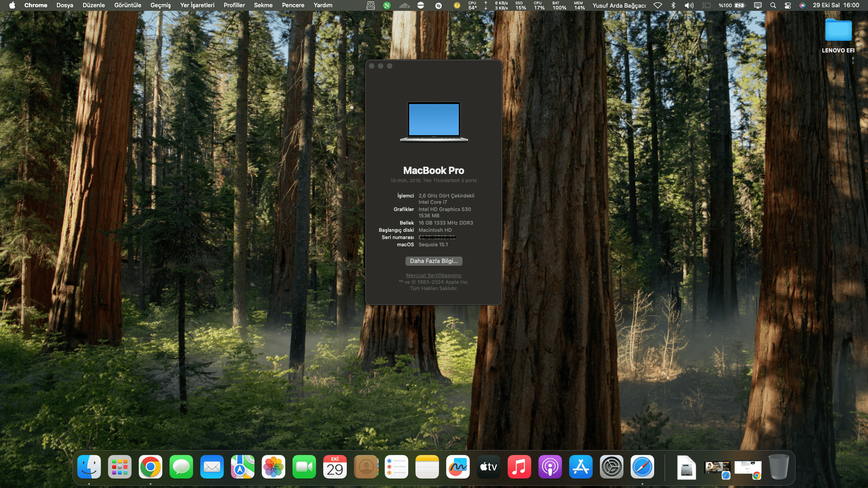Open Safari from the dock
Screen dimensions: 868x488
[642, 467]
